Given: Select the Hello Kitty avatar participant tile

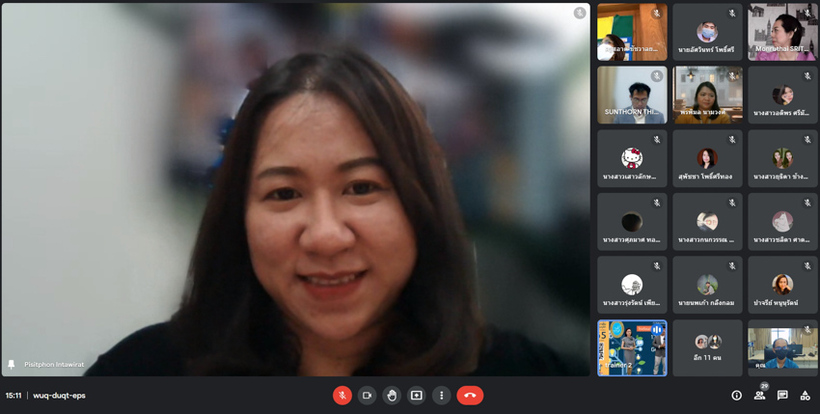Looking at the screenshot, I should point(632,158).
